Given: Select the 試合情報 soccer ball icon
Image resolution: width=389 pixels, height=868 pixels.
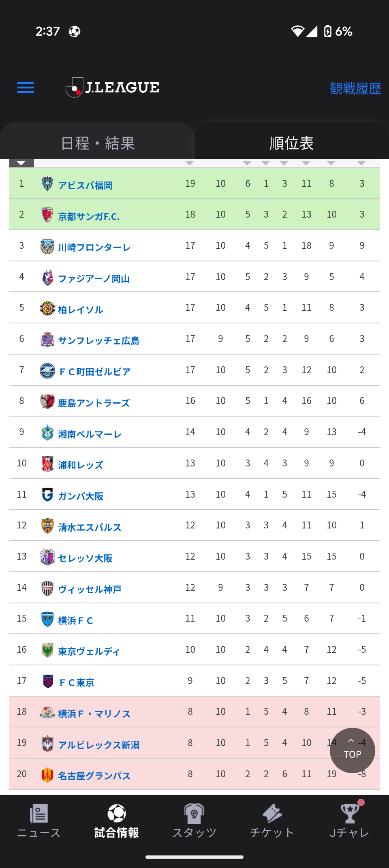Looking at the screenshot, I should pos(117,813).
